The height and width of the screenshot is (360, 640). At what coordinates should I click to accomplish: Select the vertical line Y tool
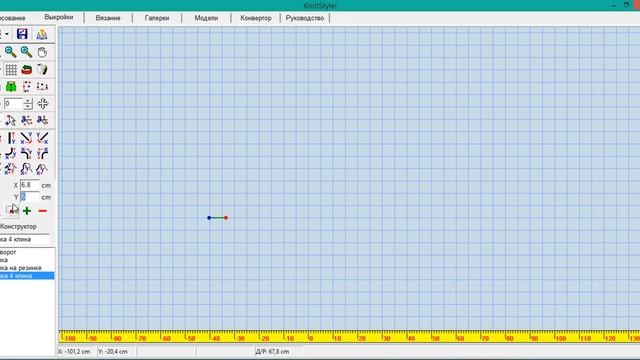11,138
